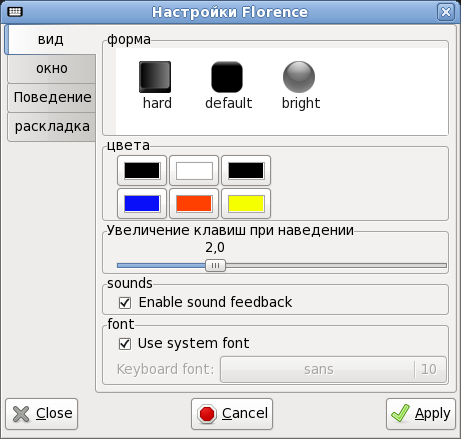Click the keyboard icon in title bar
Viewport: 461px width, 439px height.
[15, 12]
